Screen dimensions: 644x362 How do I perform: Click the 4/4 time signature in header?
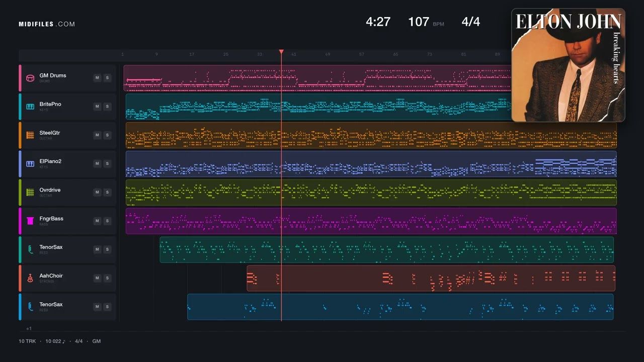coord(471,22)
